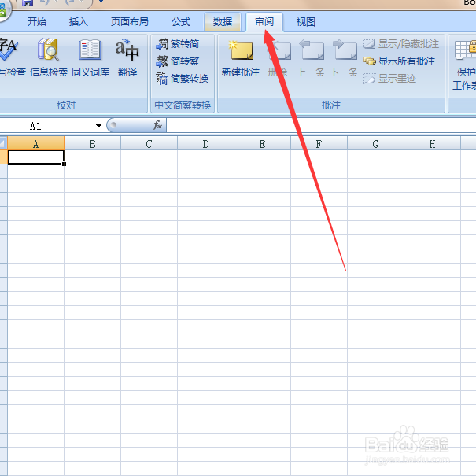Select column A header
The width and height of the screenshot is (476, 476).
[36, 144]
